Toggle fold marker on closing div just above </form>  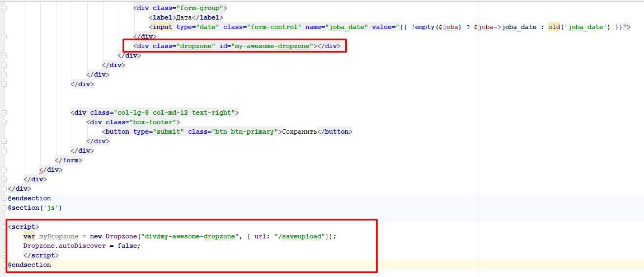pyautogui.click(x=4, y=151)
